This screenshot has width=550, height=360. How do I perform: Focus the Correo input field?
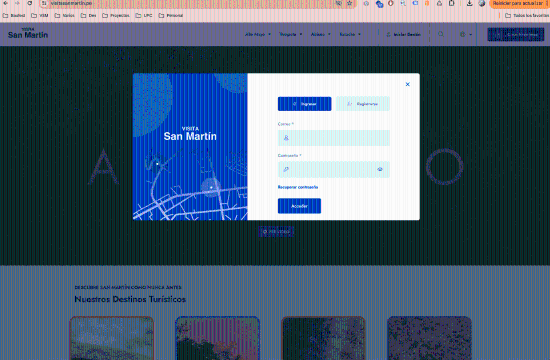(334, 138)
